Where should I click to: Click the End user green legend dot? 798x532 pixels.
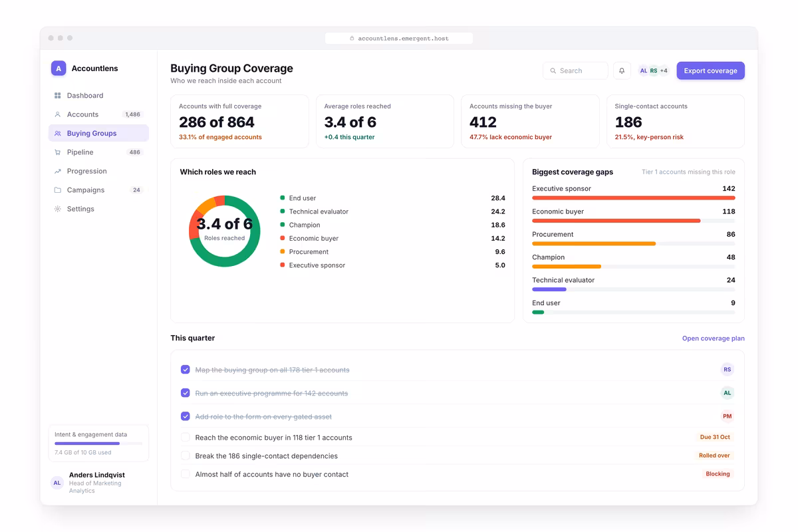point(283,198)
